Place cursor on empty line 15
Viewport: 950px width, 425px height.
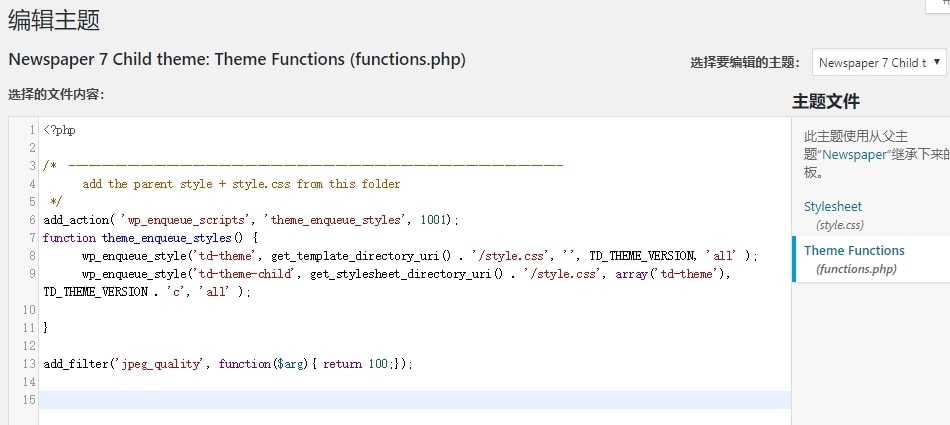(400, 400)
